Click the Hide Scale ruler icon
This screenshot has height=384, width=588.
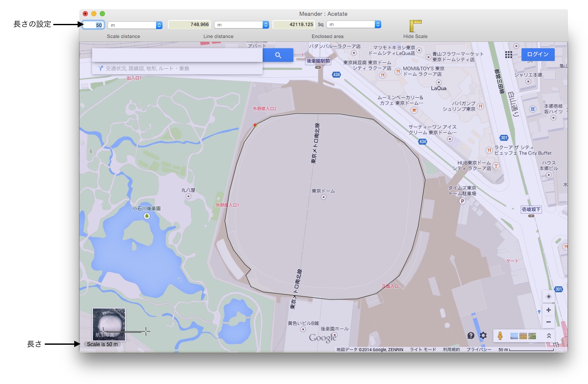415,26
